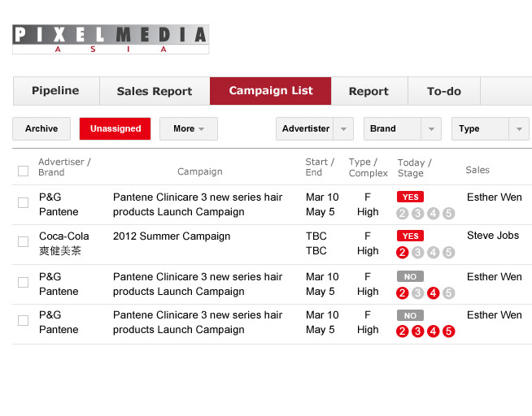Screen dimensions: 532x416
Task: Click red stage 5 circle in last row
Action: point(448,331)
